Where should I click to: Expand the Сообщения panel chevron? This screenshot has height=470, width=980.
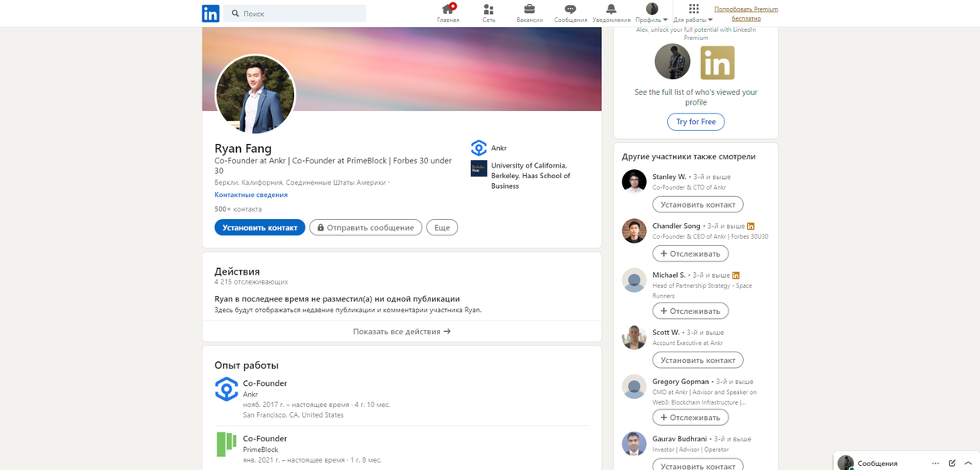(x=968, y=463)
